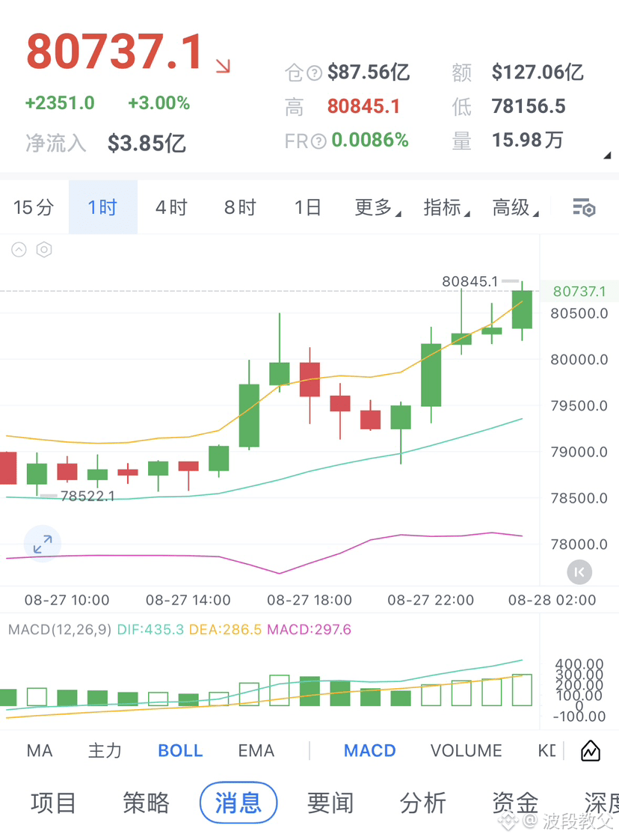Tap the DIF:435.3 value
Screen dimensions: 619x840
150,630
